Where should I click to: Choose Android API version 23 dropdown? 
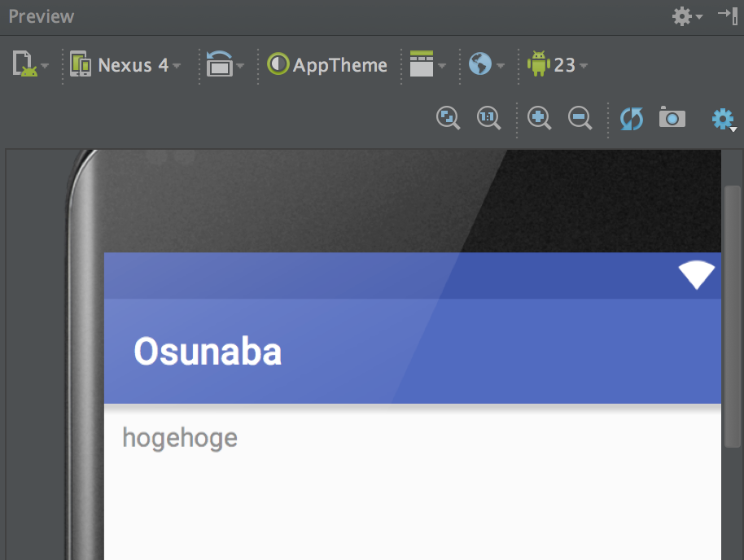coord(558,64)
